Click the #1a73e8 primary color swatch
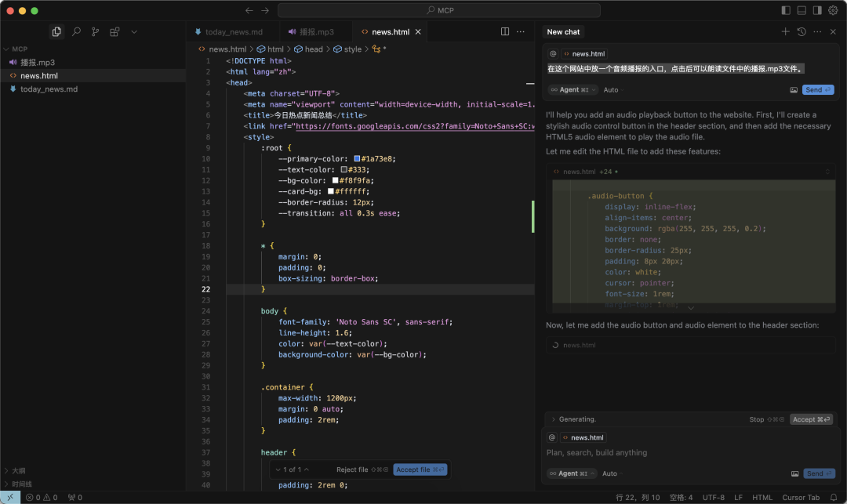The image size is (847, 504). (x=357, y=158)
